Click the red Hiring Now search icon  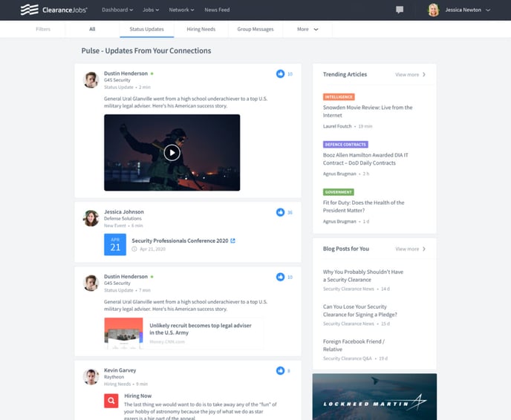[x=111, y=401]
